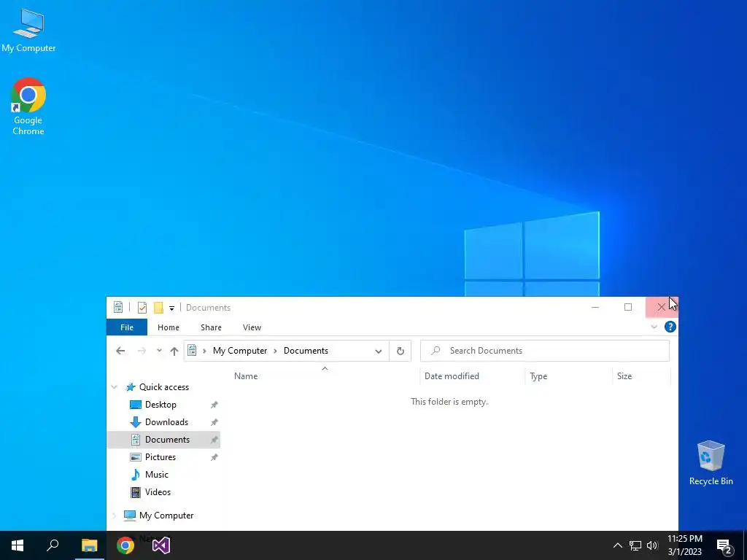Open Help with the blue question mark
The width and height of the screenshot is (747, 560).
pyautogui.click(x=670, y=327)
